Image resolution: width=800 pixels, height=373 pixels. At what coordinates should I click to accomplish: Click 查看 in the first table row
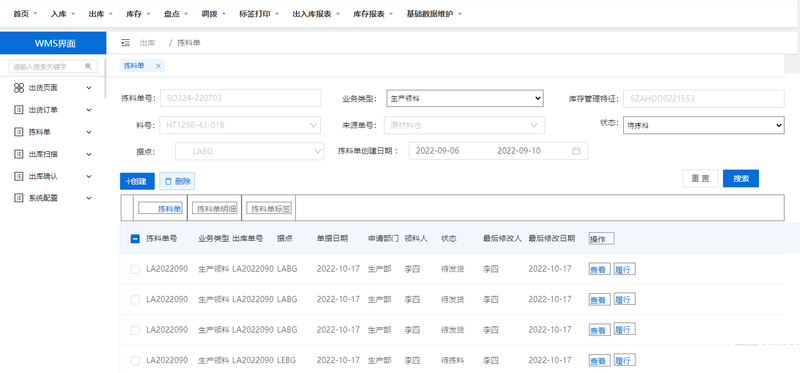[x=599, y=269]
